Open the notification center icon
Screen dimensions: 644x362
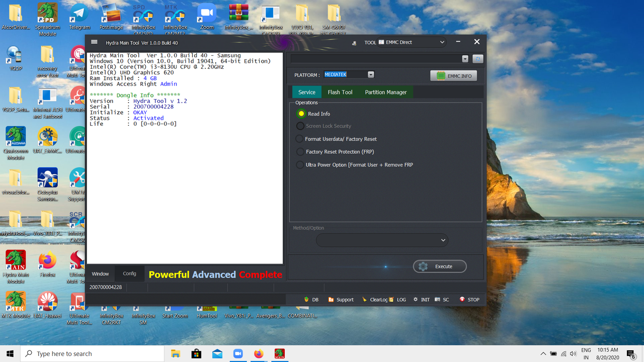point(631,354)
